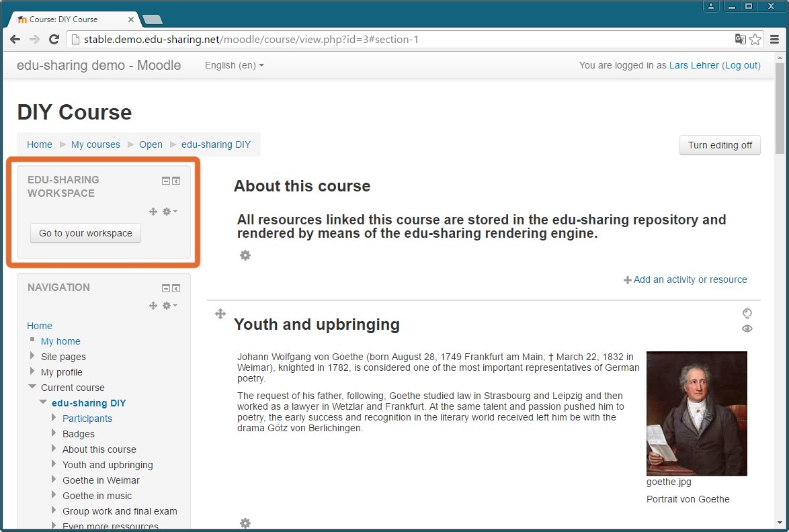Click scrollbar down arrow

point(780,523)
